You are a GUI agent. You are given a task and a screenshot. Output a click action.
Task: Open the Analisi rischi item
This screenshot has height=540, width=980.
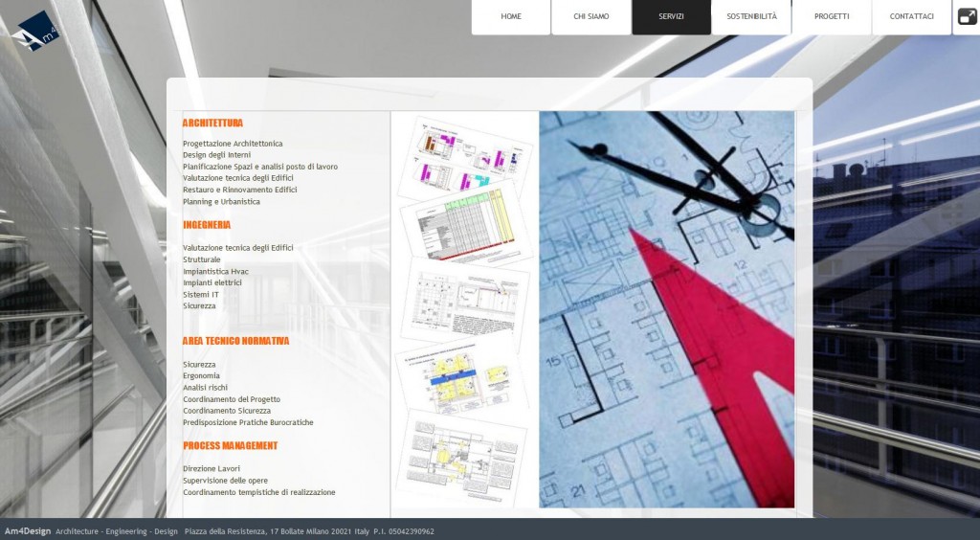click(x=205, y=388)
